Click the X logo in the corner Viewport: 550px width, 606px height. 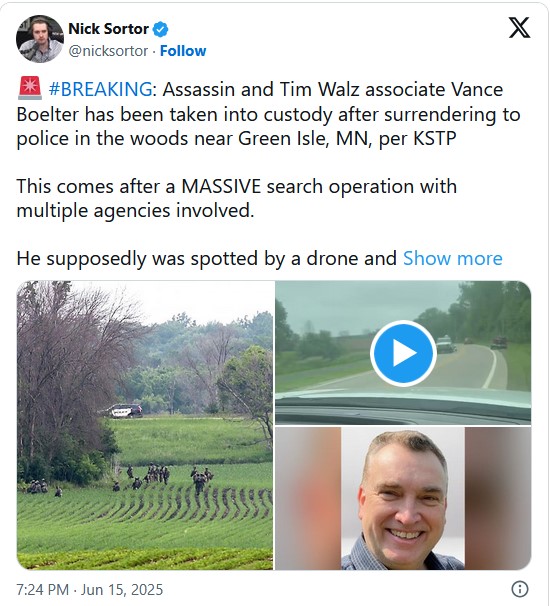click(x=519, y=28)
